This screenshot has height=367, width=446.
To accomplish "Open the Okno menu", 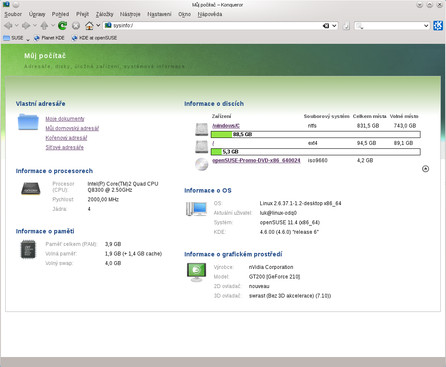I will click(x=184, y=14).
